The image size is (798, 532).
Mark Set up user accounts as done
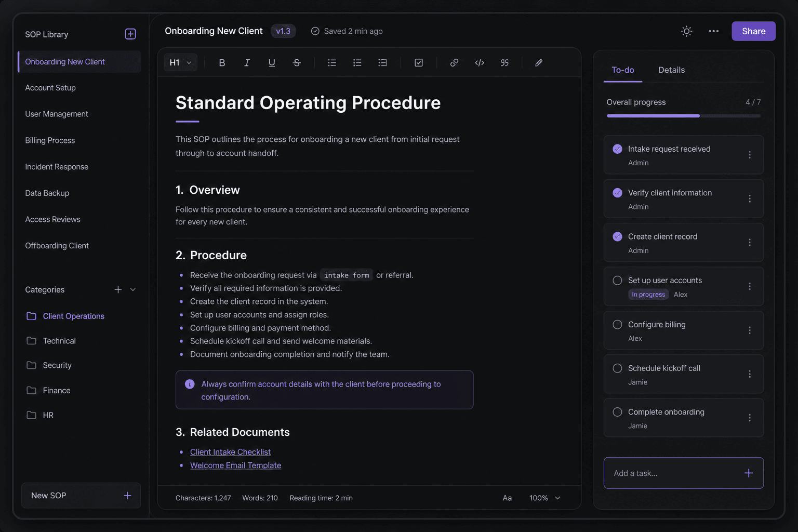(617, 281)
